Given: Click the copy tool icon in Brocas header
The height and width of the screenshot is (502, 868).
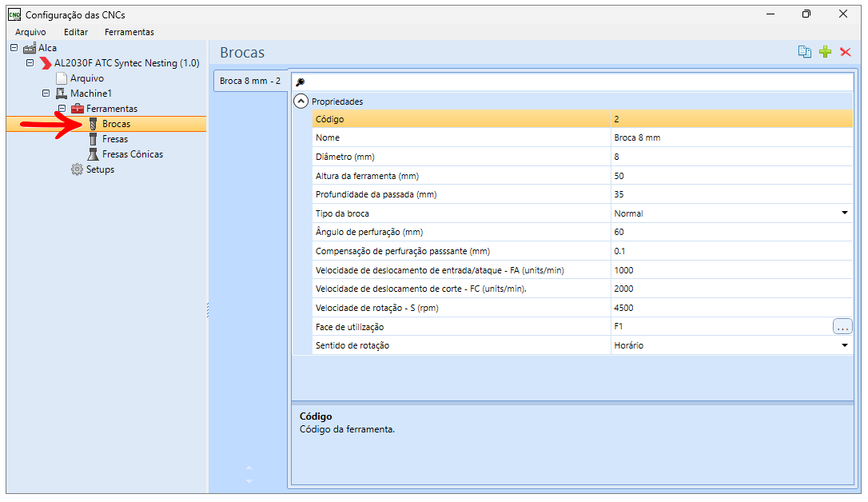Looking at the screenshot, I should pos(804,52).
